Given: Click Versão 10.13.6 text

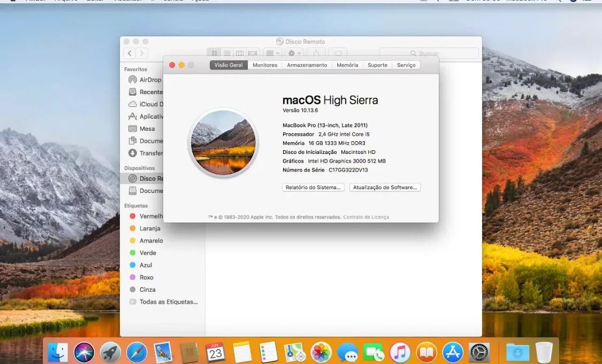Looking at the screenshot, I should coord(300,111).
